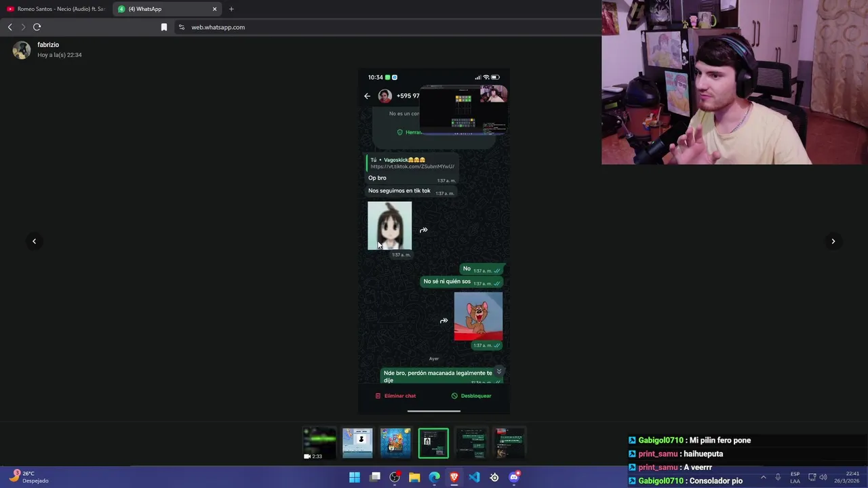Click the ESP LAA language indicator
The image size is (868, 488).
click(795, 477)
